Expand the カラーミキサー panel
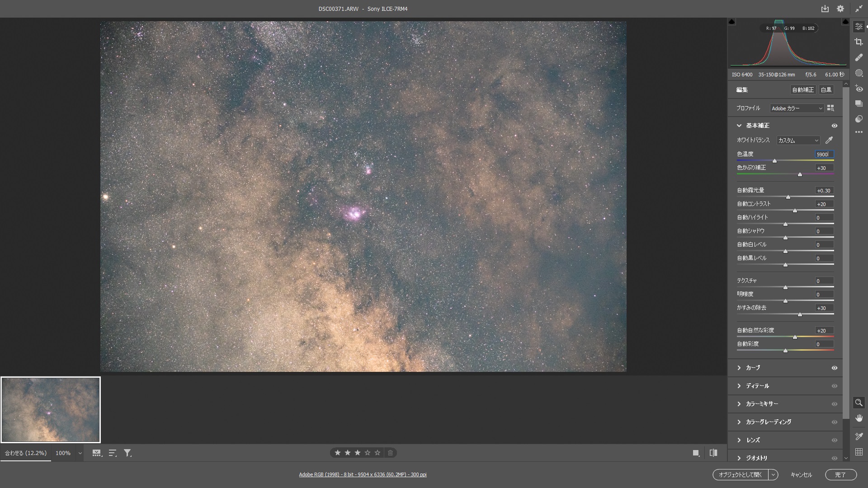This screenshot has height=488, width=868. 762,404
